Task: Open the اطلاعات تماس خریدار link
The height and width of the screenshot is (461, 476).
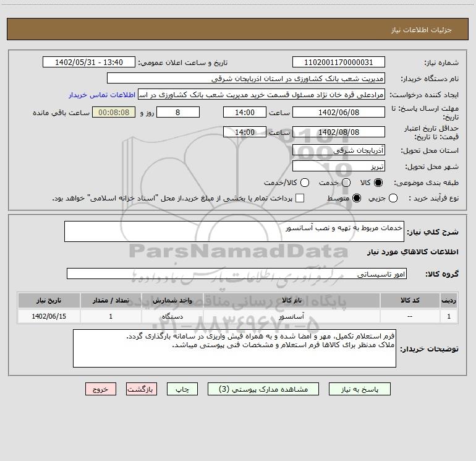Action: pos(102,95)
